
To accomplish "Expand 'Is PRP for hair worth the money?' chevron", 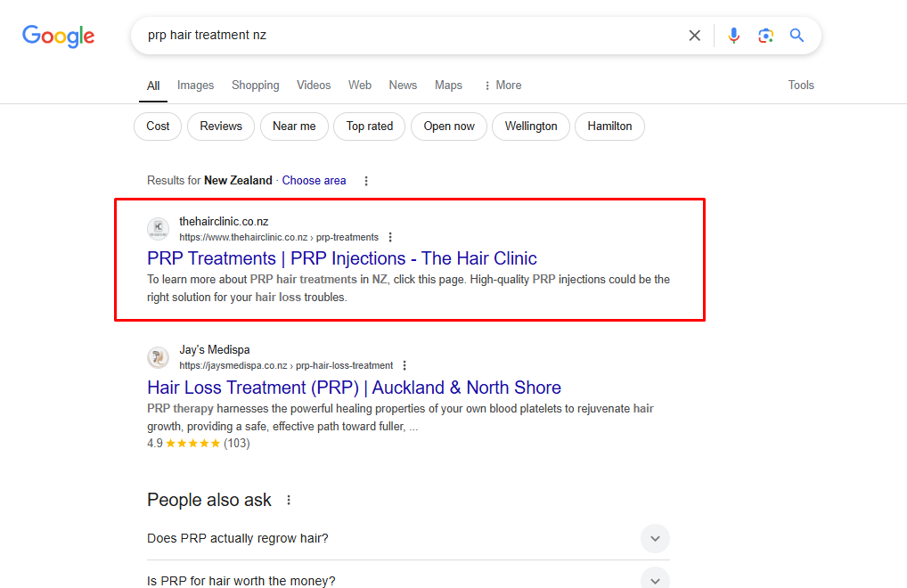I will click(655, 580).
